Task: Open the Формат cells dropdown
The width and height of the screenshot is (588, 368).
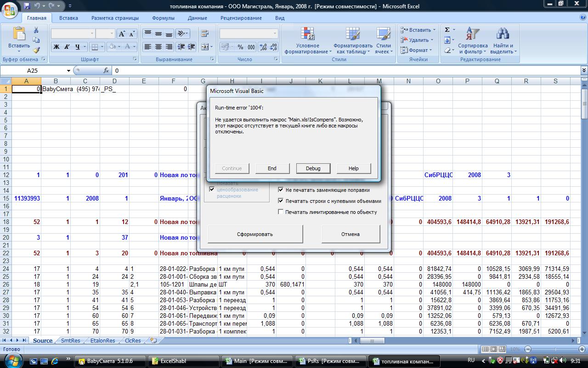Action: point(416,50)
